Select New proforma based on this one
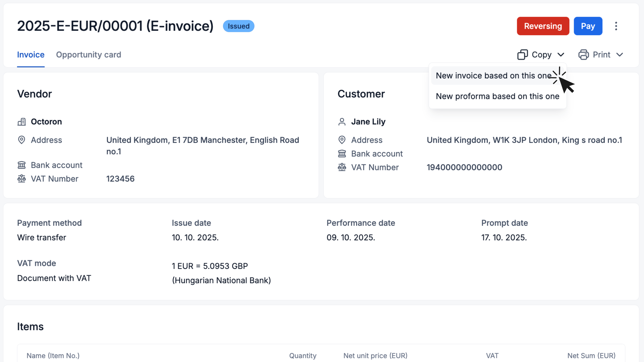The height and width of the screenshot is (362, 644). point(498,96)
